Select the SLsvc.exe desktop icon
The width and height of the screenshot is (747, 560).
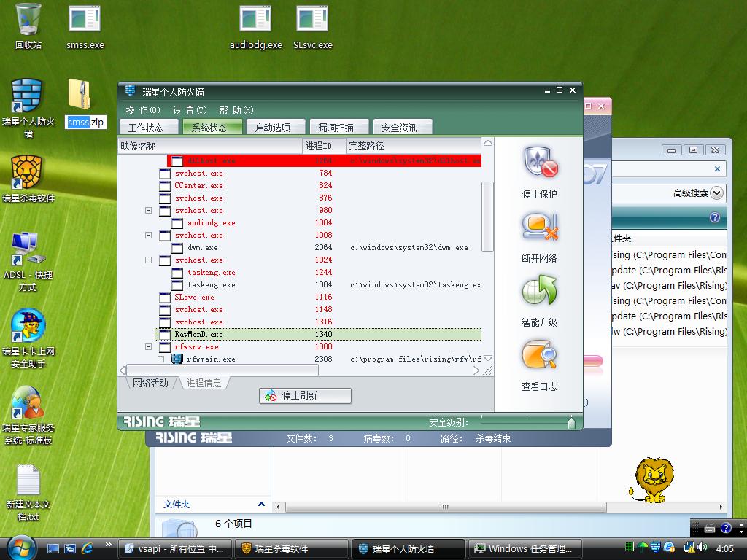[x=312, y=27]
